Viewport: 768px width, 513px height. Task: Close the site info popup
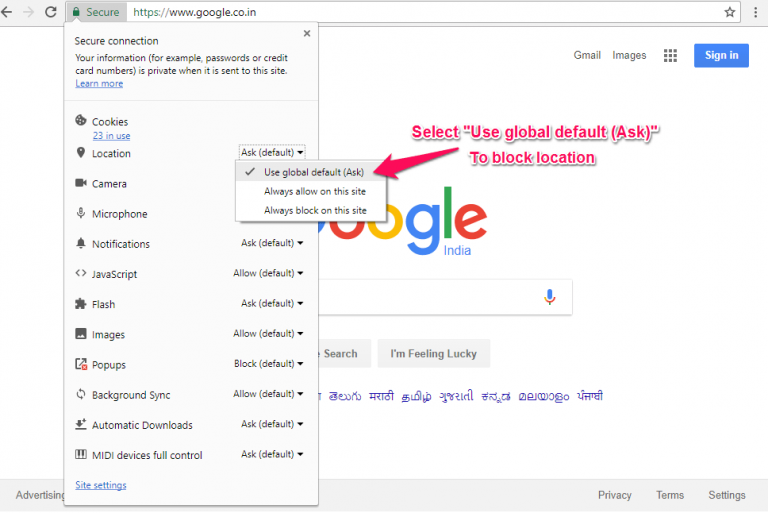[307, 33]
